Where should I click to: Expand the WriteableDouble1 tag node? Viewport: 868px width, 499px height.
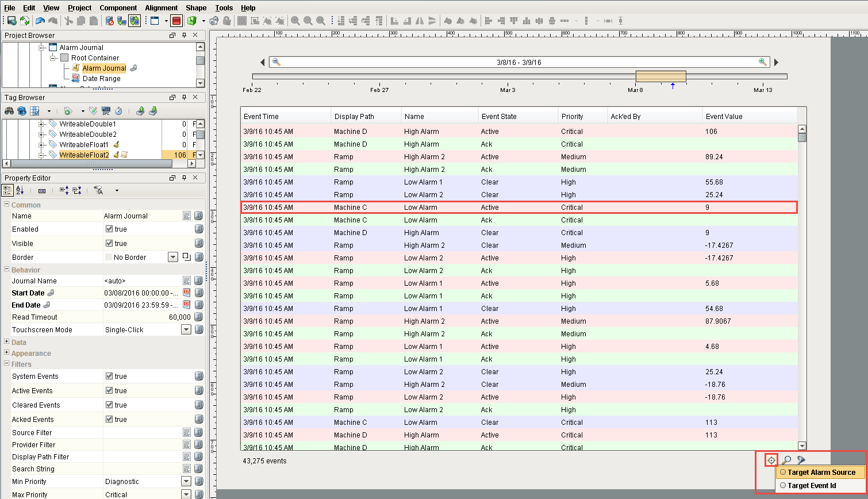[x=41, y=124]
